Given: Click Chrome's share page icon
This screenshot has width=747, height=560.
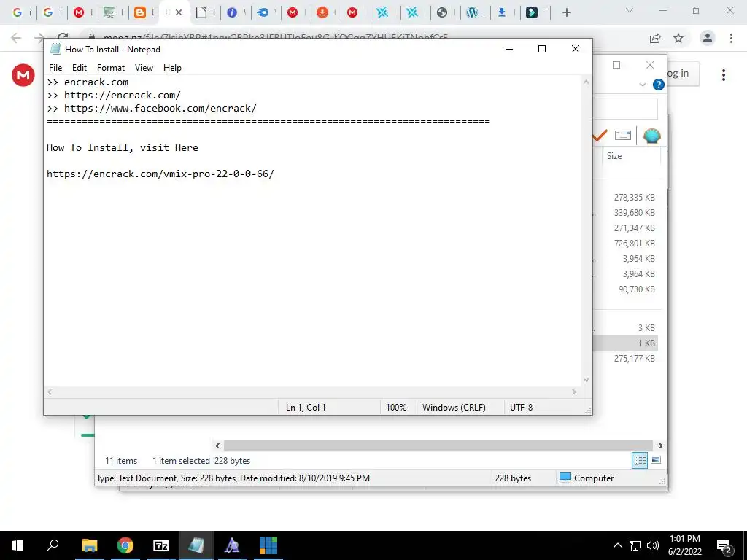Looking at the screenshot, I should coord(655,38).
